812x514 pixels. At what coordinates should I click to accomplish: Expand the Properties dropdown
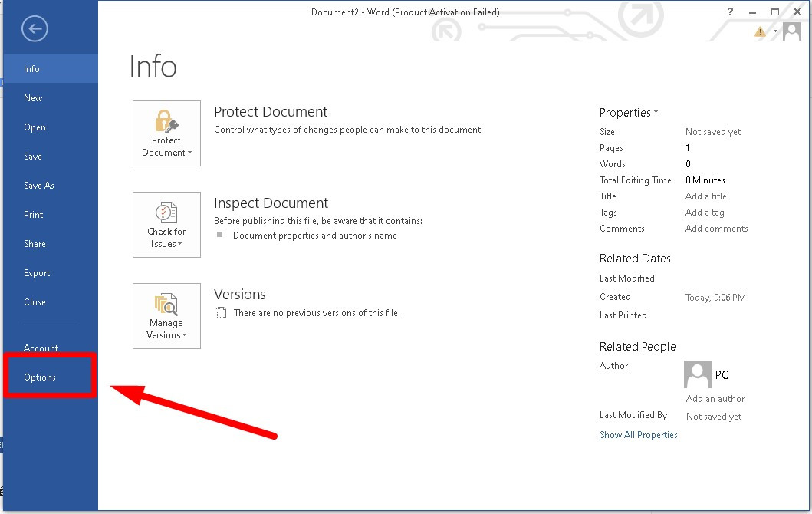click(x=629, y=113)
